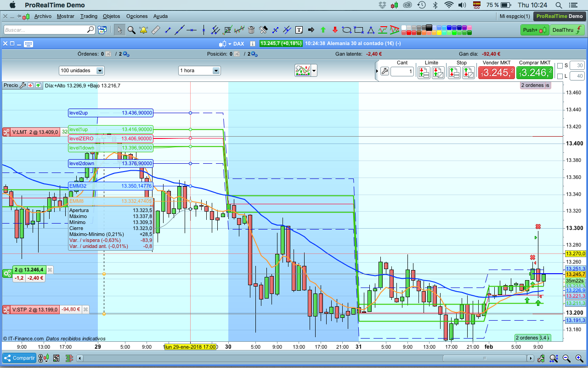Pick the trash can delete tool
Viewport: 588px width, 368px height.
click(251, 30)
